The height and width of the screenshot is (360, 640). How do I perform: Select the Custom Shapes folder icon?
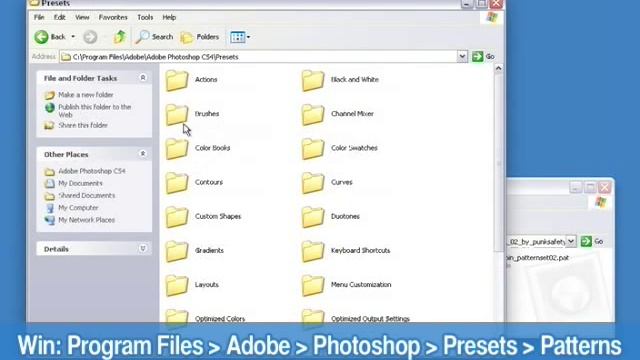[x=177, y=217]
